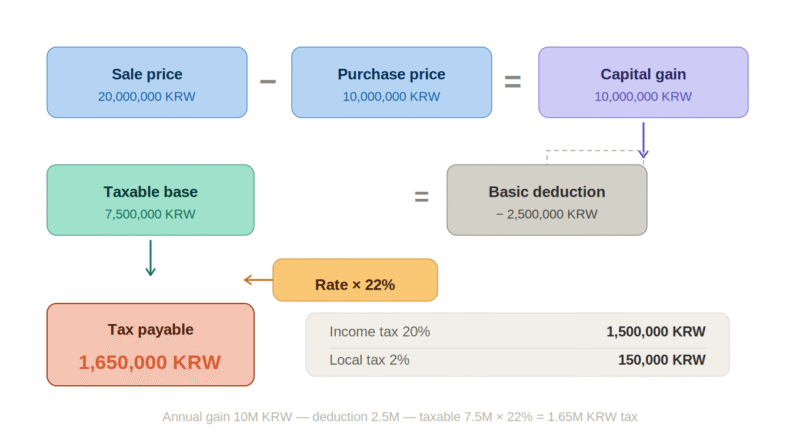Click the orange left arrow beside Rate box
The width and height of the screenshot is (800, 447).
coord(258,280)
